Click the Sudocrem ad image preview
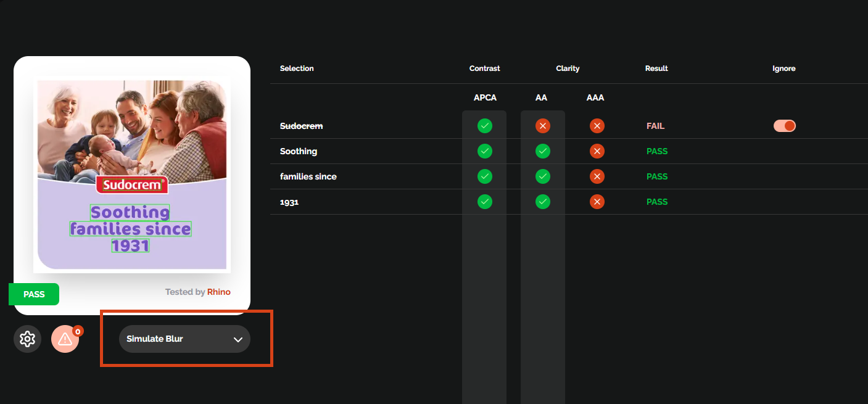 [132, 175]
